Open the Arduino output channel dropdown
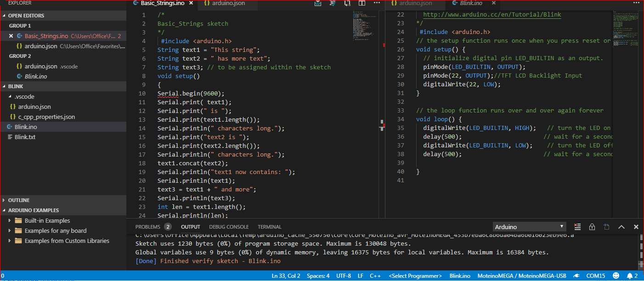The image size is (644, 281). (529, 226)
